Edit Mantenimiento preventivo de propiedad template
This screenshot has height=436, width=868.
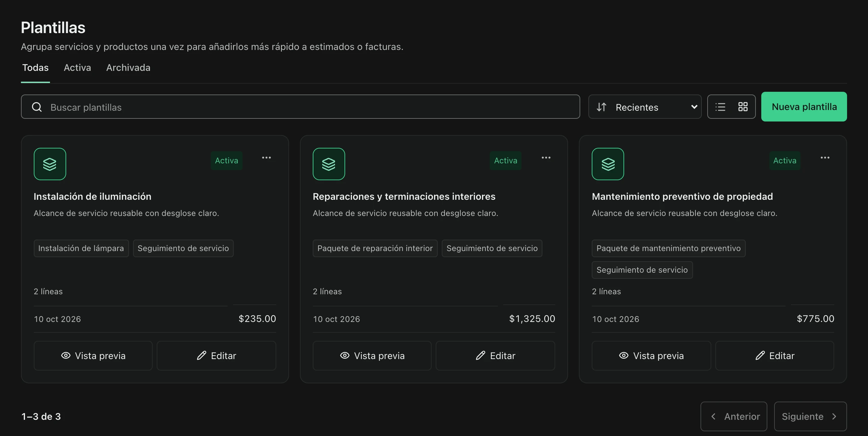775,356
